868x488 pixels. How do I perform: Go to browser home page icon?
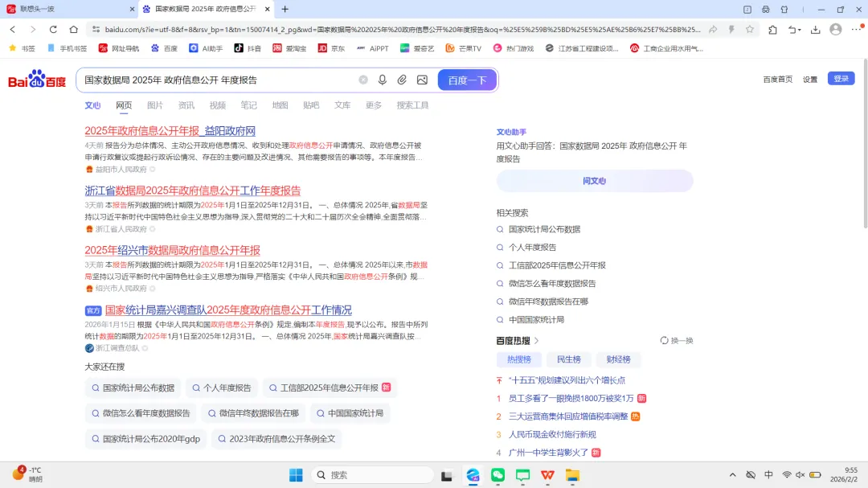[x=74, y=30]
